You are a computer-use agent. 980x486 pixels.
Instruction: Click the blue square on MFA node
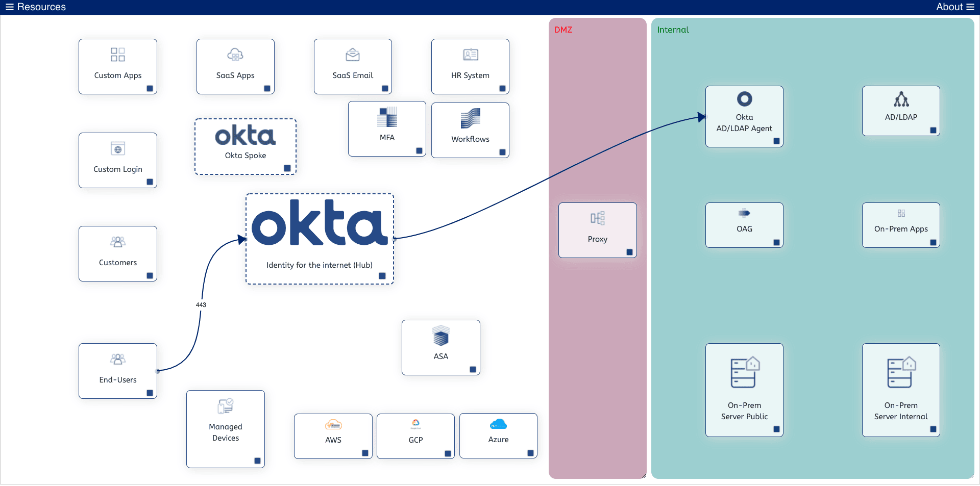coord(420,150)
